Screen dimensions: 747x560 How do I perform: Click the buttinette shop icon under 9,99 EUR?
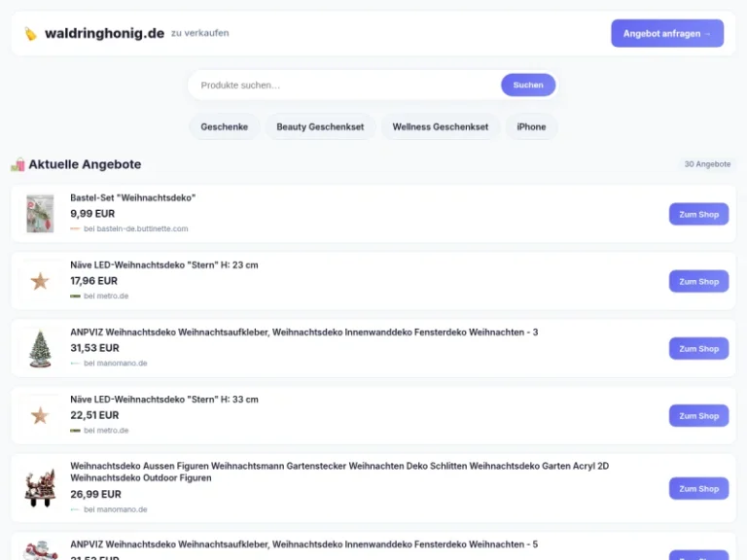[75, 228]
